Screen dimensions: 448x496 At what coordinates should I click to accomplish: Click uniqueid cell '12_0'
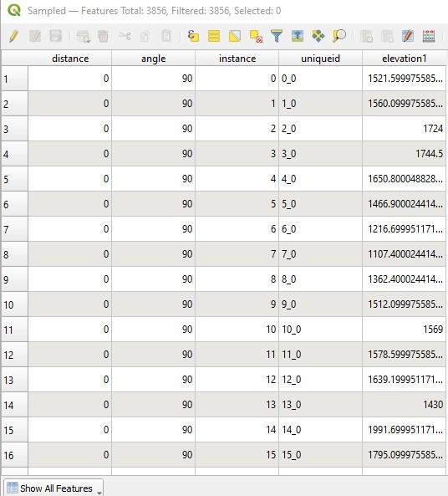pyautogui.click(x=320, y=380)
